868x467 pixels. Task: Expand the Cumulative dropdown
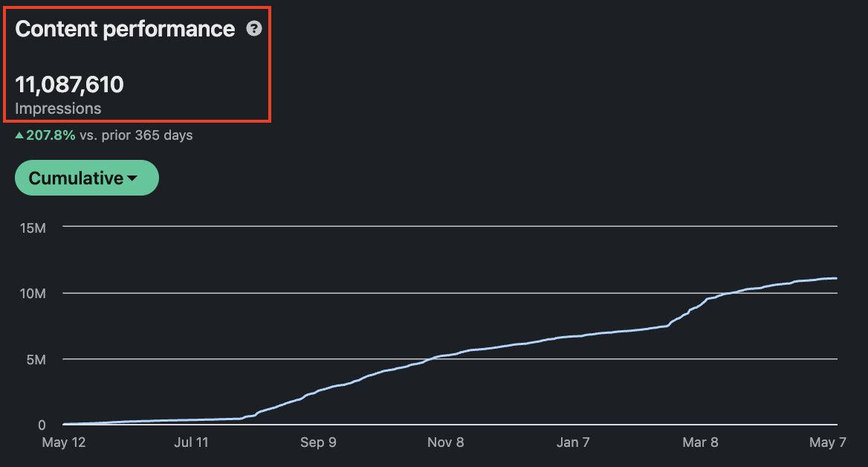pos(87,178)
